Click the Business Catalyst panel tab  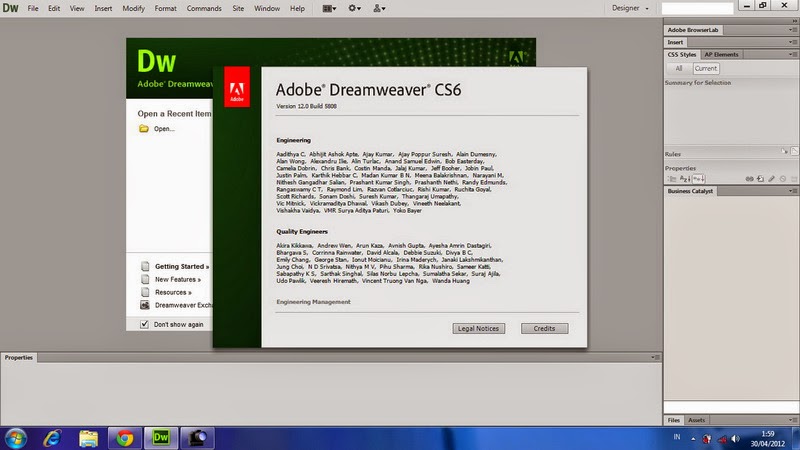(x=690, y=191)
